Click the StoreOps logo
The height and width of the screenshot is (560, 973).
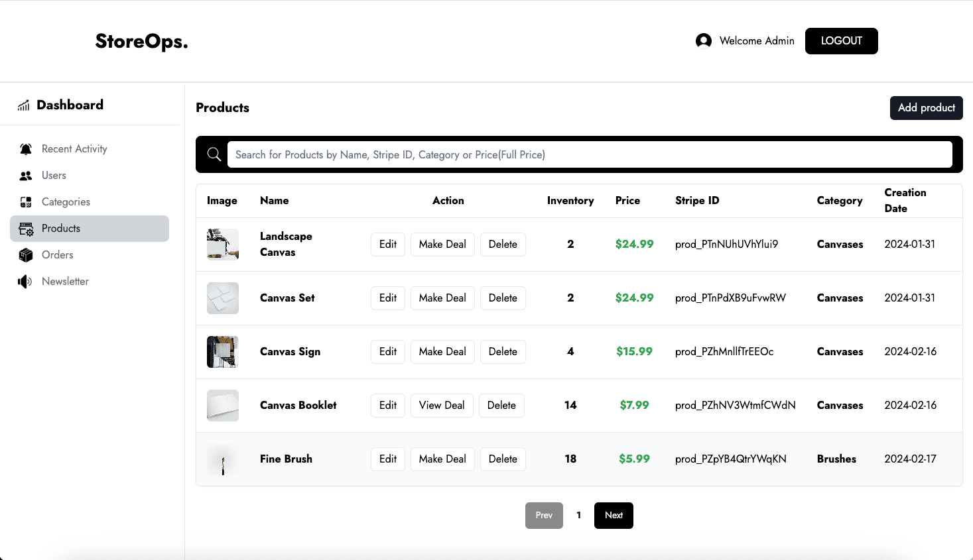[x=141, y=41]
